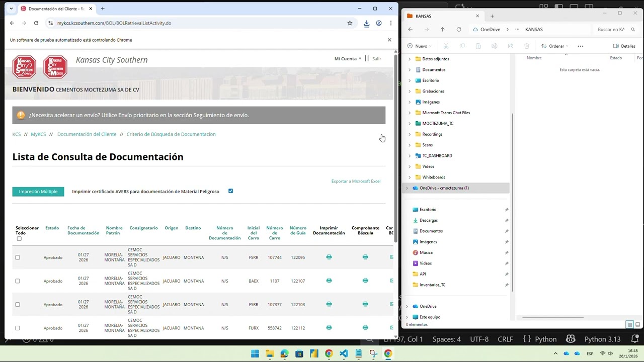Open Comprobante Báscula for car 558742
Viewport: 644px width, 362px height.
(365, 328)
